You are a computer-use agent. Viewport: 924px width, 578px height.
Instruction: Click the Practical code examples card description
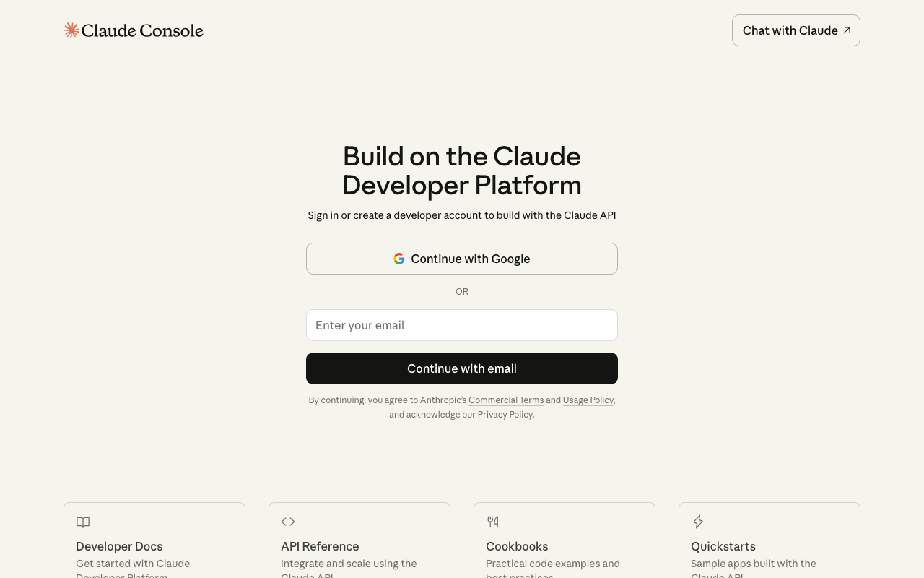coord(553,564)
